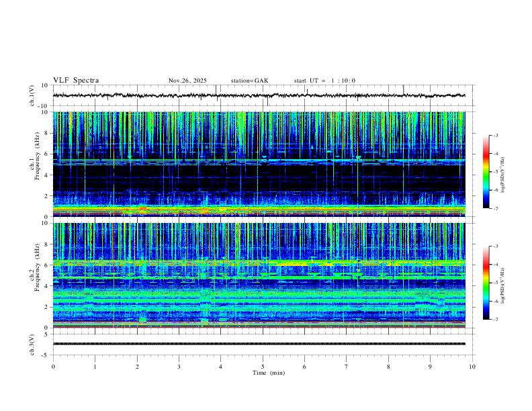Click time-axis tick label "3"
The height and width of the screenshot is (411, 532).
tap(179, 367)
